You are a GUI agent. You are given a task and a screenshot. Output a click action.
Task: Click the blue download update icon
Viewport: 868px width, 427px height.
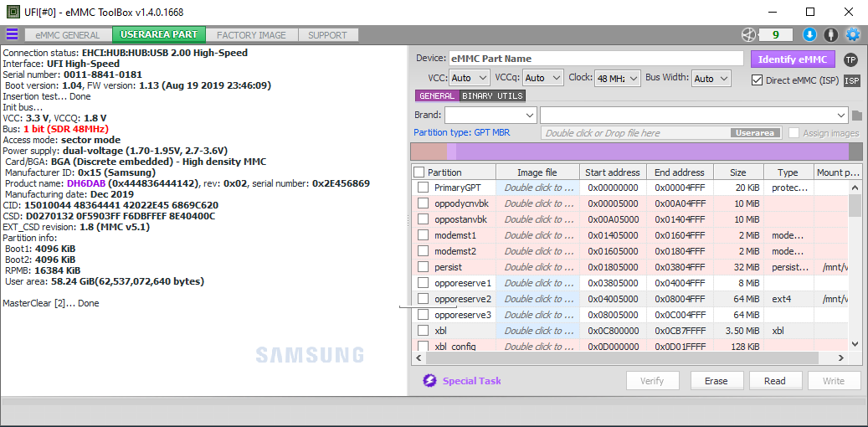810,35
